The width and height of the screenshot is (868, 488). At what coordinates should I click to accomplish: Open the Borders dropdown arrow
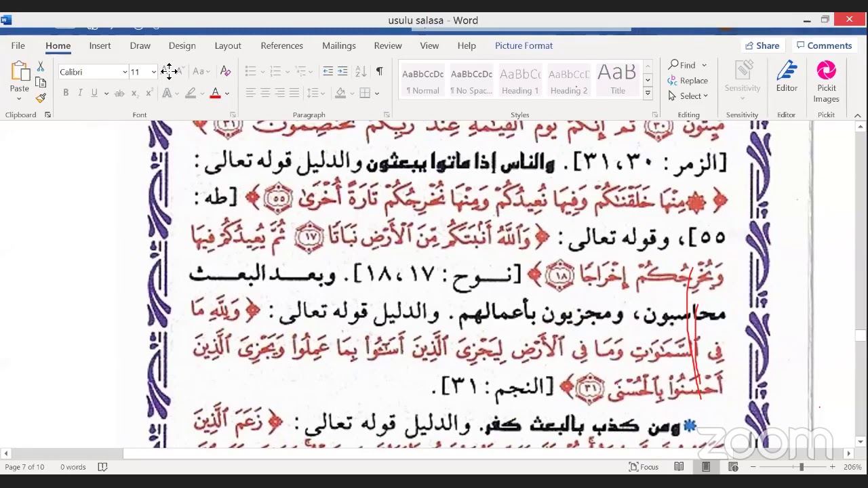377,94
